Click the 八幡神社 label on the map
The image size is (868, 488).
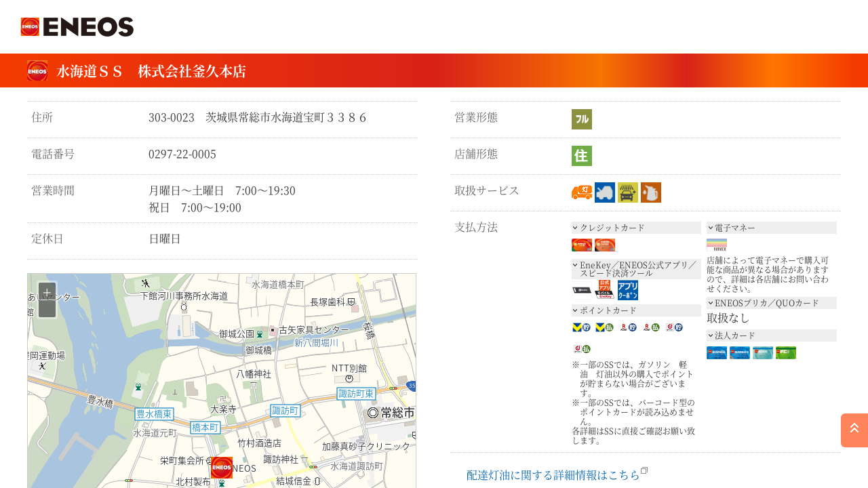pyautogui.click(x=254, y=373)
